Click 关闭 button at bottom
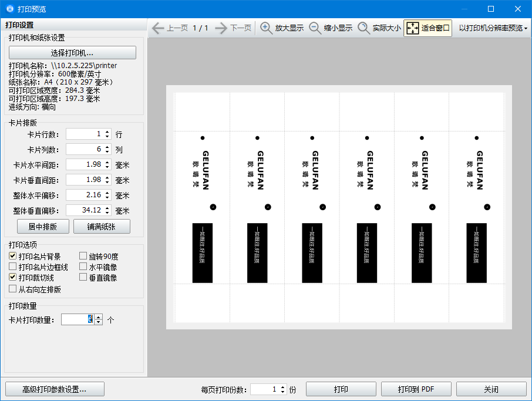Screen dimensions: 532x401 coord(491,389)
